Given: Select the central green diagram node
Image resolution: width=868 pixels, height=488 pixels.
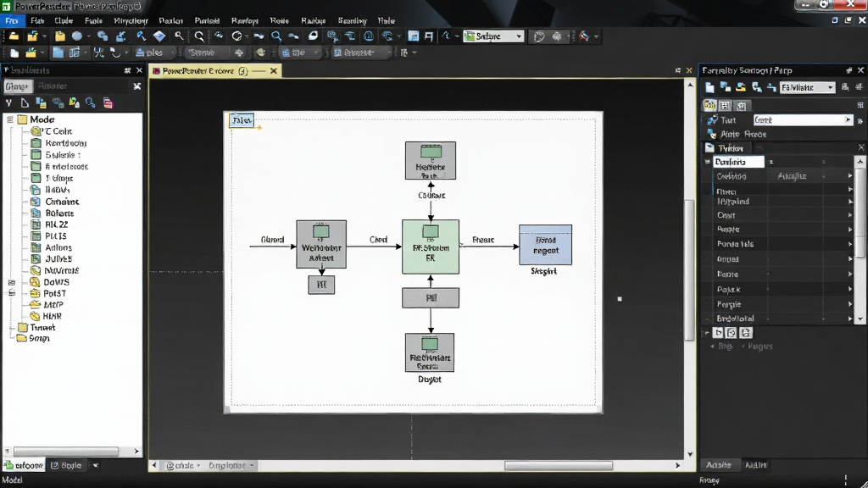Looking at the screenshot, I should [431, 247].
